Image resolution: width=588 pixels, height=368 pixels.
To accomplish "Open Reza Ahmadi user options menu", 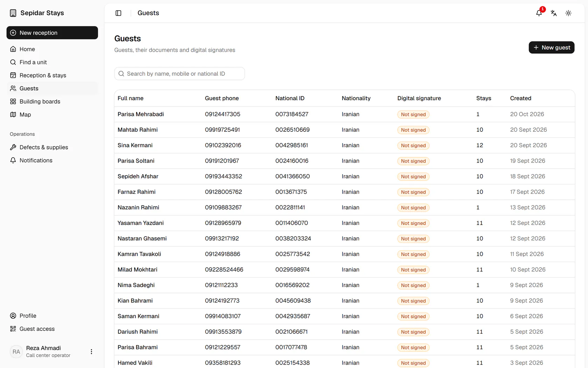I will pos(91,352).
